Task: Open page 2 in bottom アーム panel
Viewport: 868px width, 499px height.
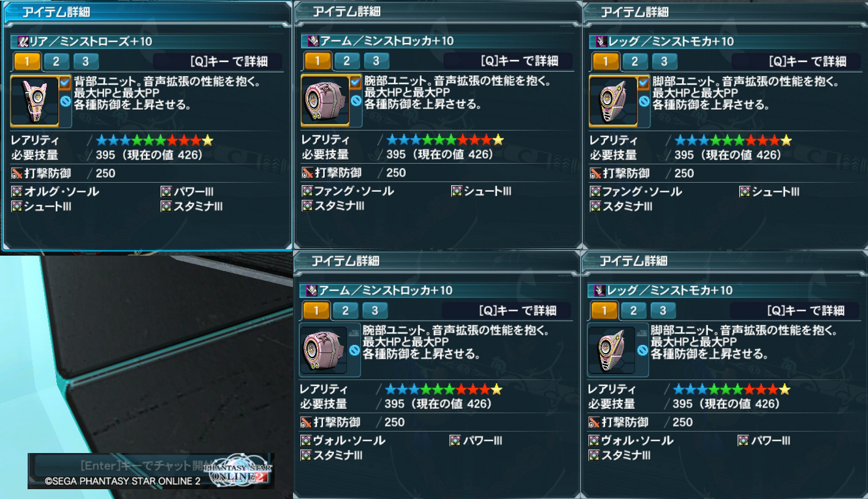Action: 345,310
